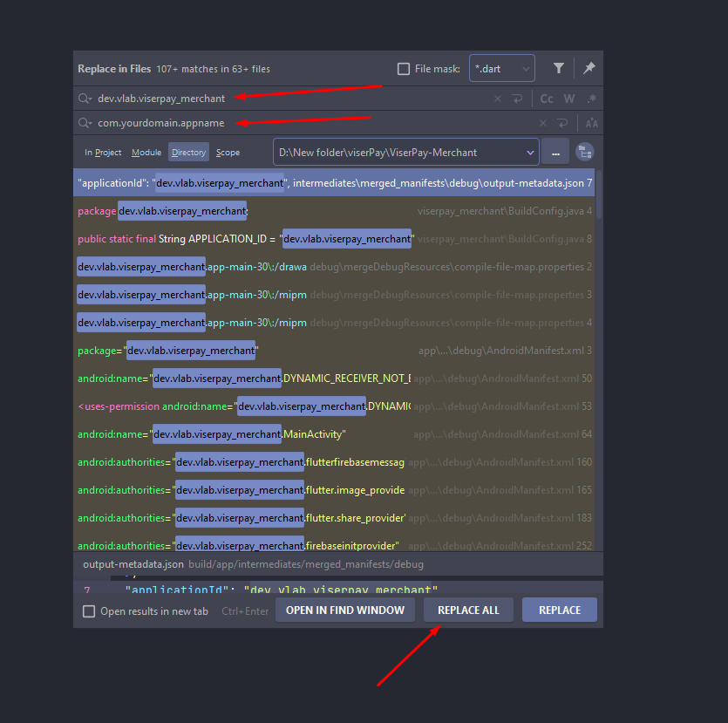Check Open results in new tab
Image resolution: width=728 pixels, height=723 pixels.
[x=89, y=611]
